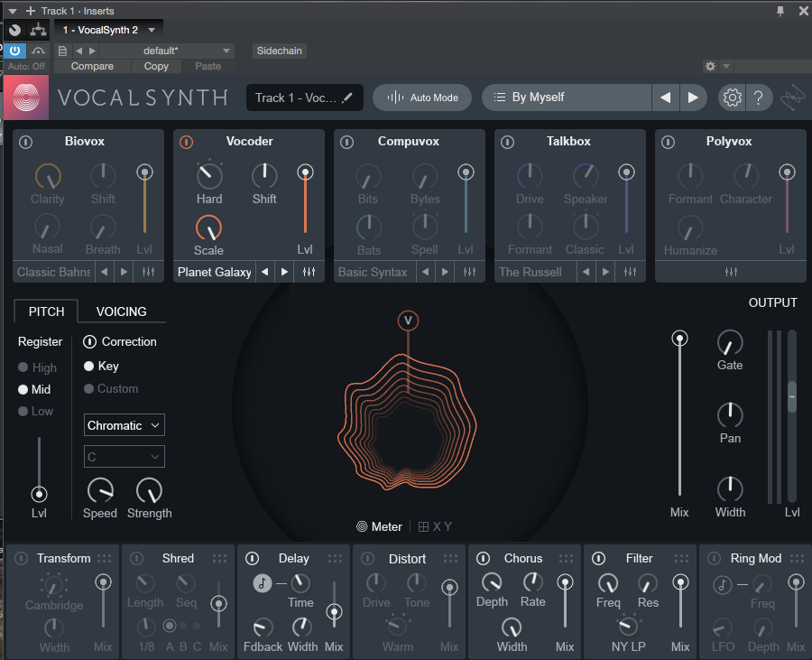Click the Copy button
This screenshot has width=812, height=660.
tap(156, 66)
